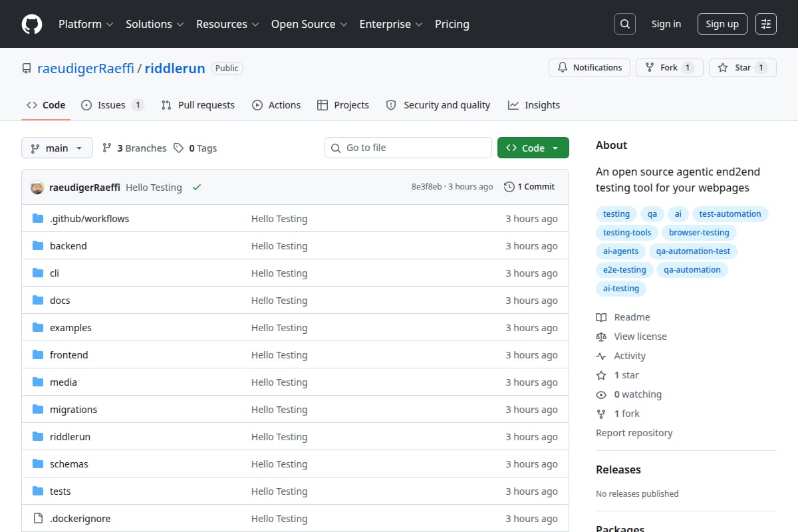Click the star icon beside 1 star
The height and width of the screenshot is (532, 798).
pyautogui.click(x=601, y=375)
